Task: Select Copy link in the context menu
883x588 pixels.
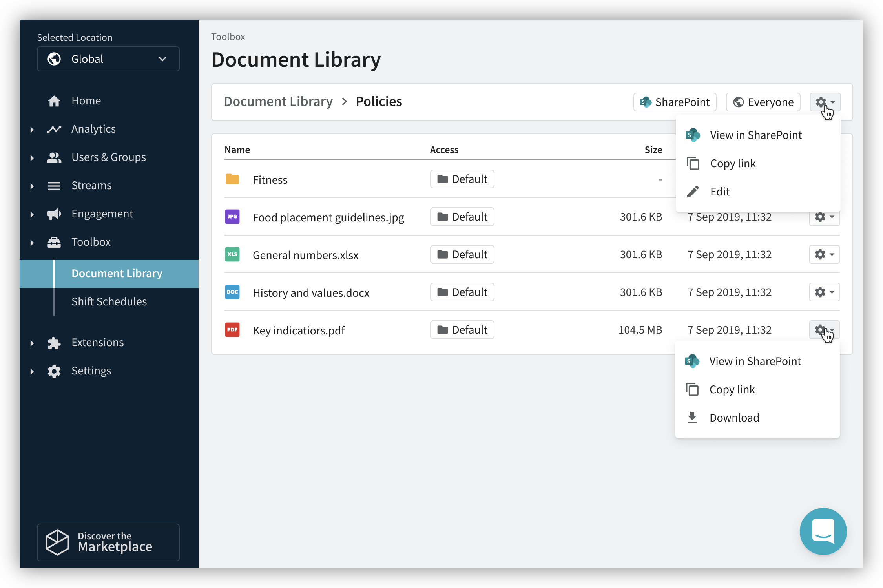Action: [x=732, y=163]
